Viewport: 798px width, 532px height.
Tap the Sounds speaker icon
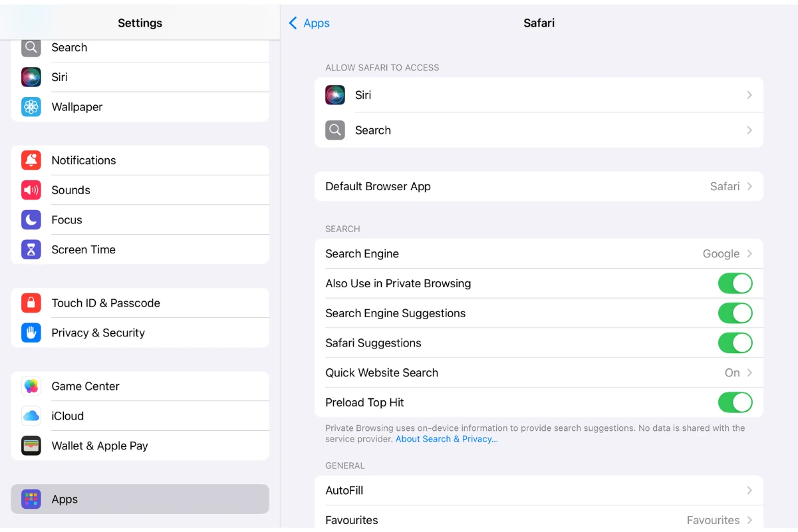31,190
